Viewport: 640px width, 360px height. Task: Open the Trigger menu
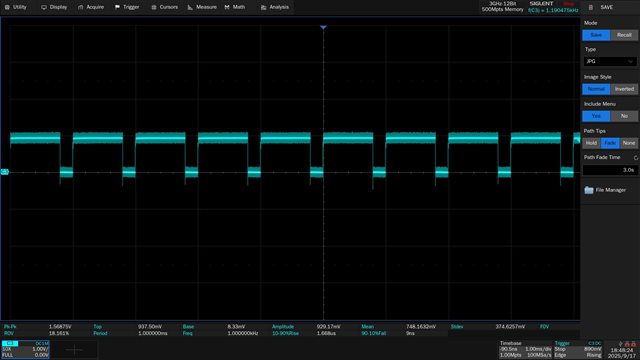pos(127,7)
